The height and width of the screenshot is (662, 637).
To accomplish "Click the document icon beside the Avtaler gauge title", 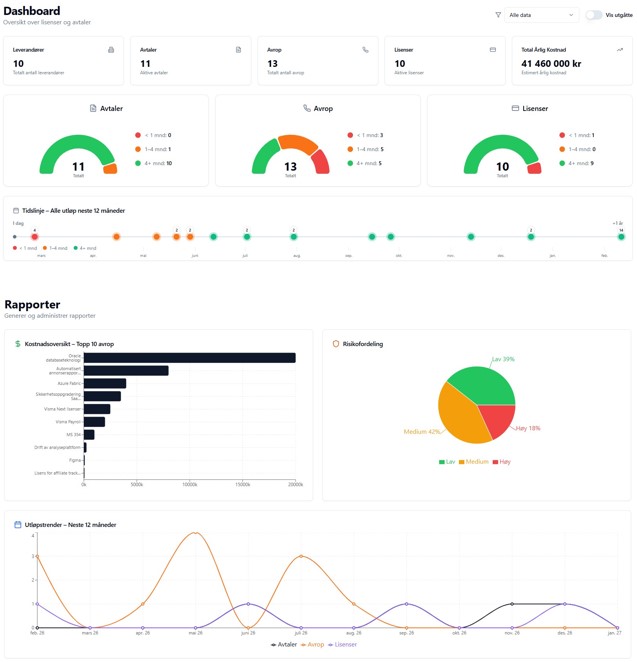I will click(x=93, y=108).
